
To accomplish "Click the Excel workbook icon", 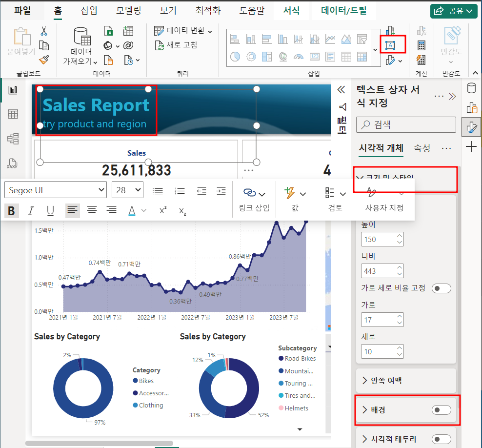I will [x=108, y=31].
